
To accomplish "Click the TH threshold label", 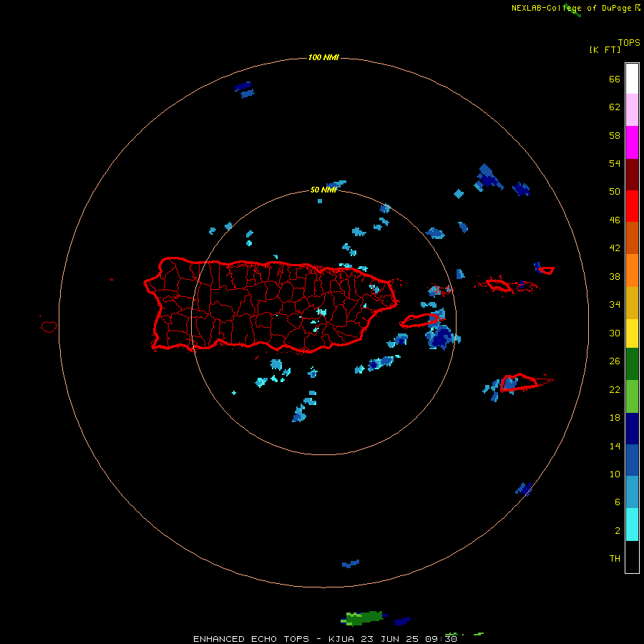I will [615, 559].
